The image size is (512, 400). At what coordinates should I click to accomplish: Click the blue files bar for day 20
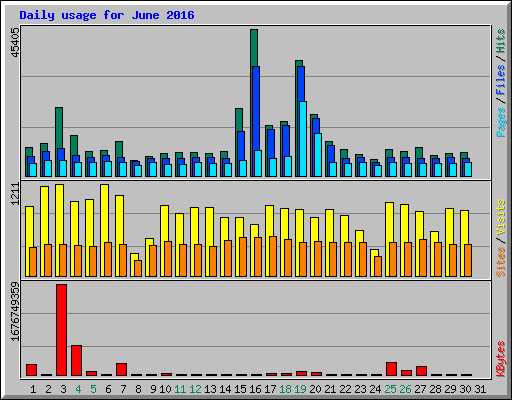316,126
